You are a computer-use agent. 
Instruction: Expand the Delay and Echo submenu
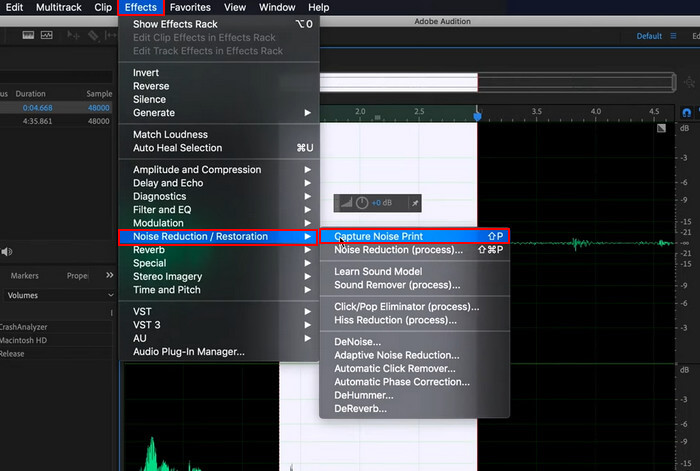click(x=219, y=183)
